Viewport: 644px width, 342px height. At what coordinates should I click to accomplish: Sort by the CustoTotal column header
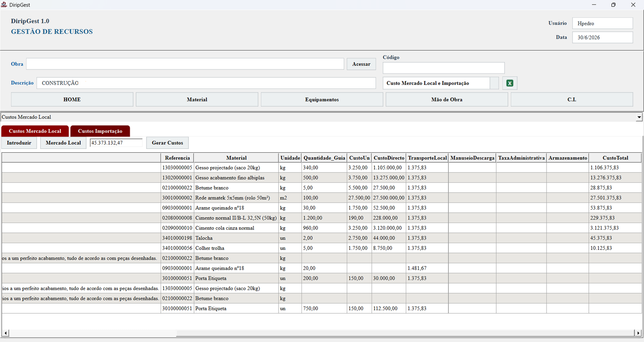pos(615,158)
